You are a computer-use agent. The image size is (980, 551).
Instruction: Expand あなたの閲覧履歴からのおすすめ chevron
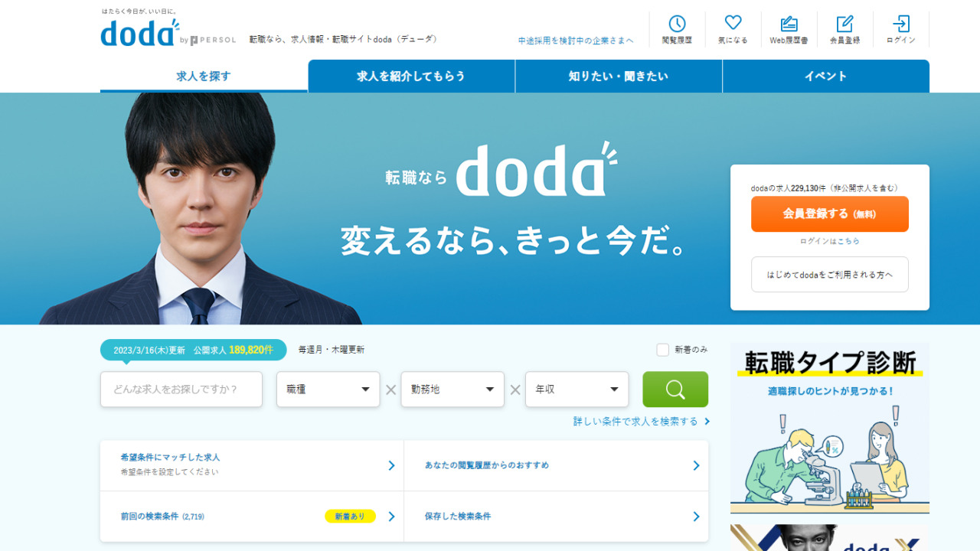coord(696,465)
